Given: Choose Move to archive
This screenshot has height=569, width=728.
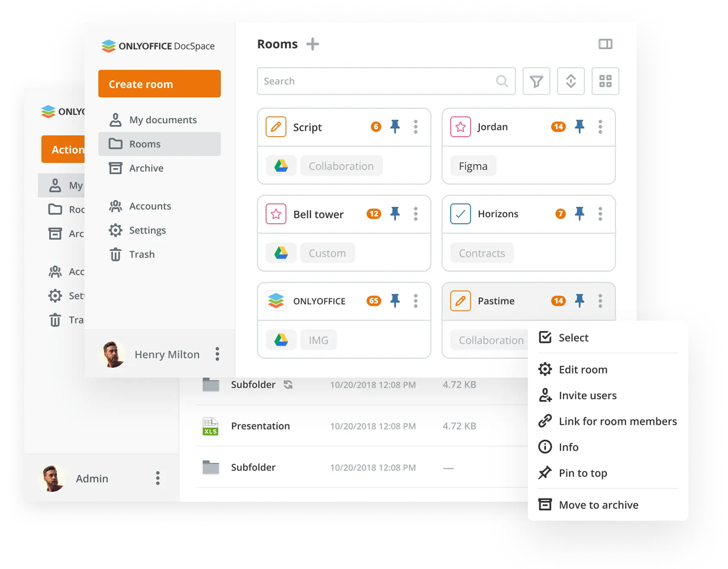Looking at the screenshot, I should click(608, 505).
